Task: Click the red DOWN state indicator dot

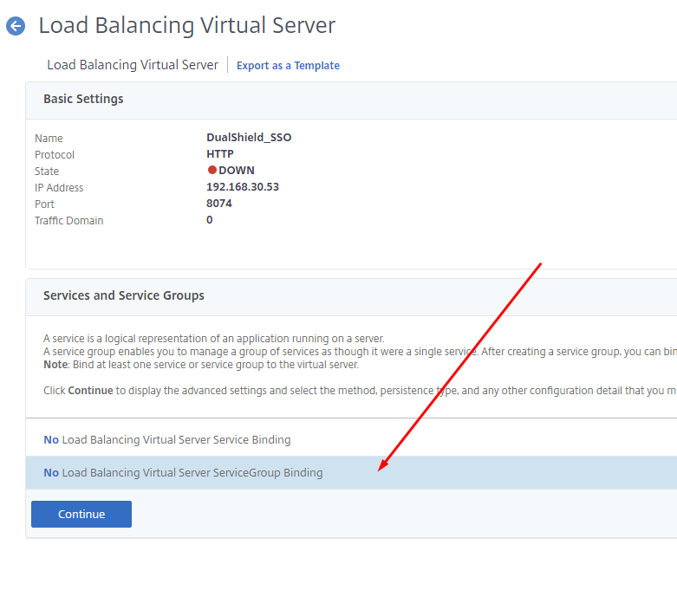Action: pyautogui.click(x=212, y=171)
